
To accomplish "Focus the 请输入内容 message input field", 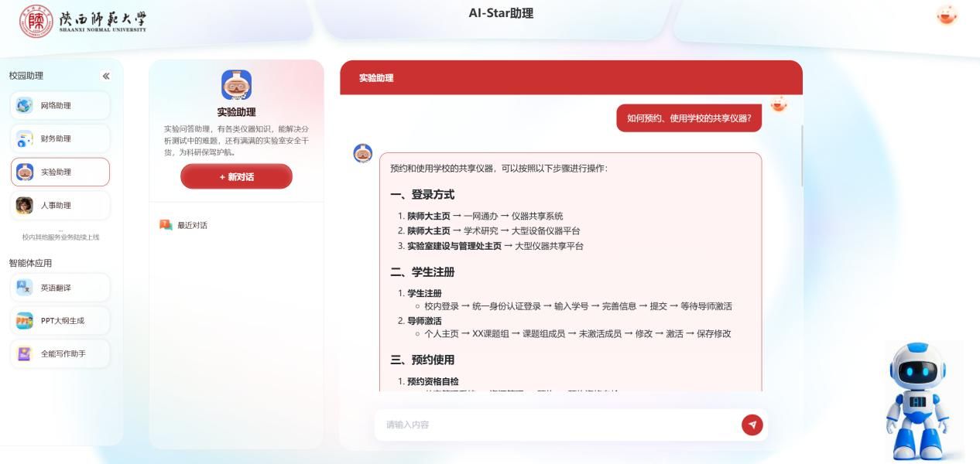I will 557,425.
